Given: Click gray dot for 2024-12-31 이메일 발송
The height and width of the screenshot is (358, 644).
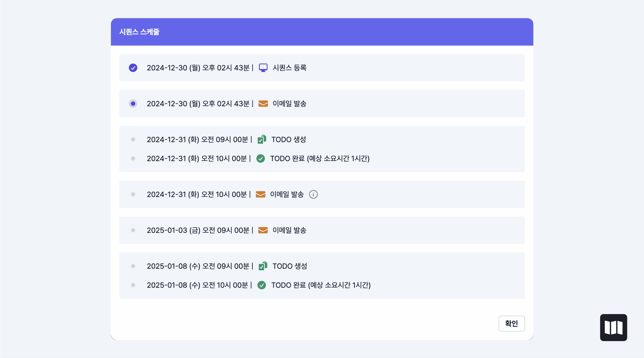Looking at the screenshot, I should pyautogui.click(x=133, y=194).
